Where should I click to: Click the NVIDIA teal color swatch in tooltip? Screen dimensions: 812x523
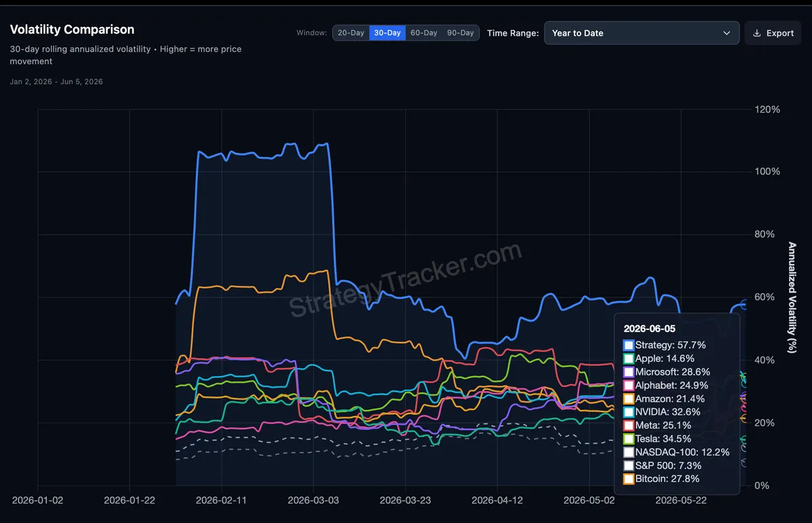click(x=629, y=412)
